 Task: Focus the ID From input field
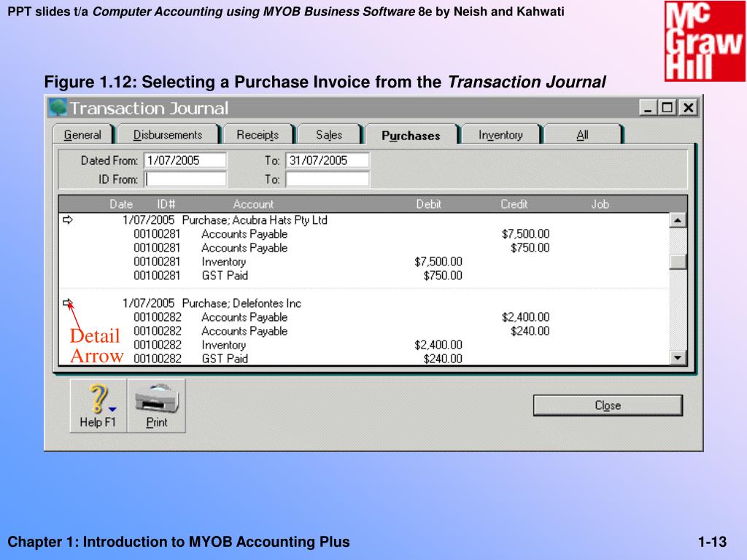coord(185,179)
